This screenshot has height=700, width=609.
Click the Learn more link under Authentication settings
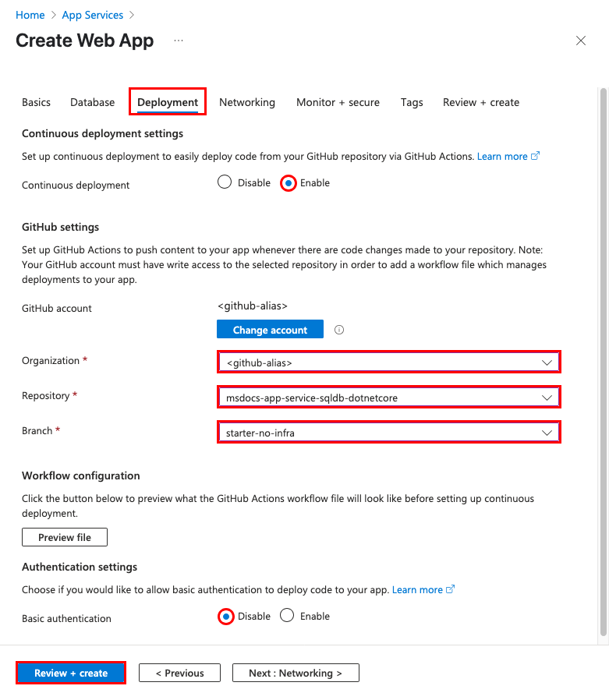coord(417,589)
